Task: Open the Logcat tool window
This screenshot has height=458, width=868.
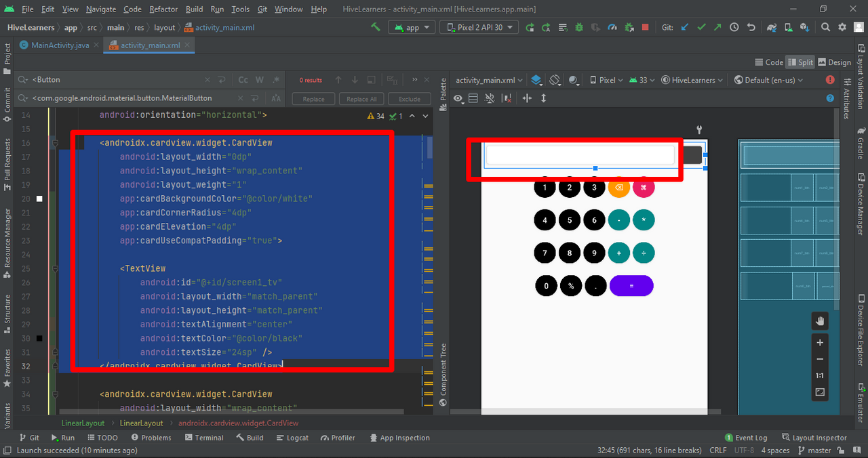Action: coord(292,438)
